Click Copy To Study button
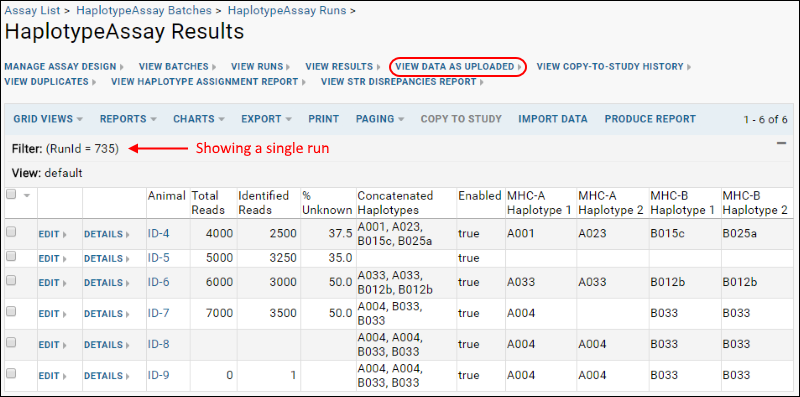Screen dimensions: 800x397 [x=461, y=119]
